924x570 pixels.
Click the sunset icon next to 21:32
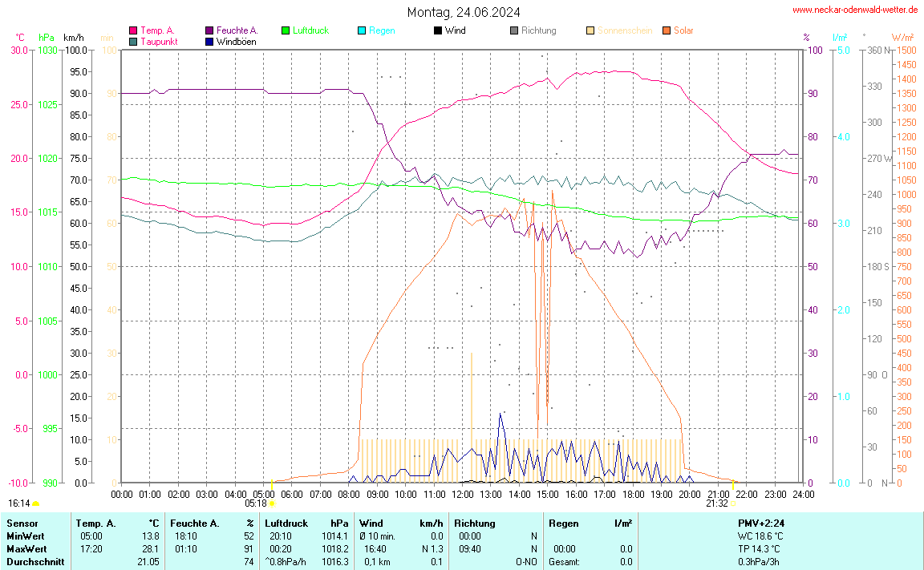733,503
